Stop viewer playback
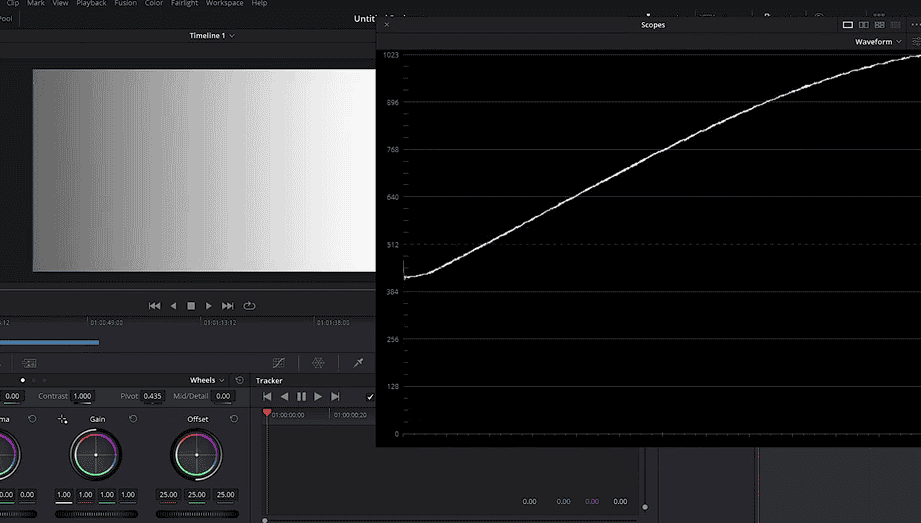Viewport: 921px width, 523px height. (191, 306)
